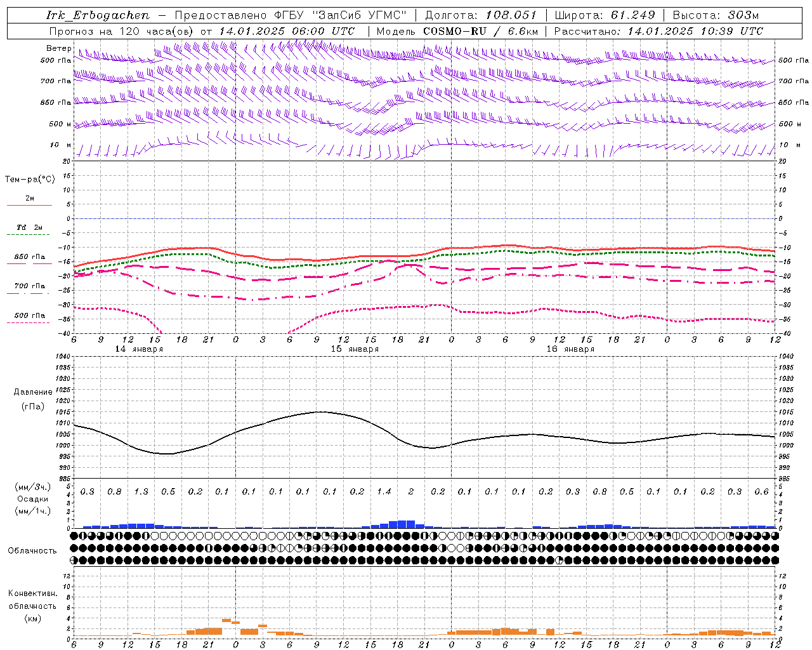Click the 1040 value on the left pressure axis
The image size is (812, 650).
click(62, 356)
